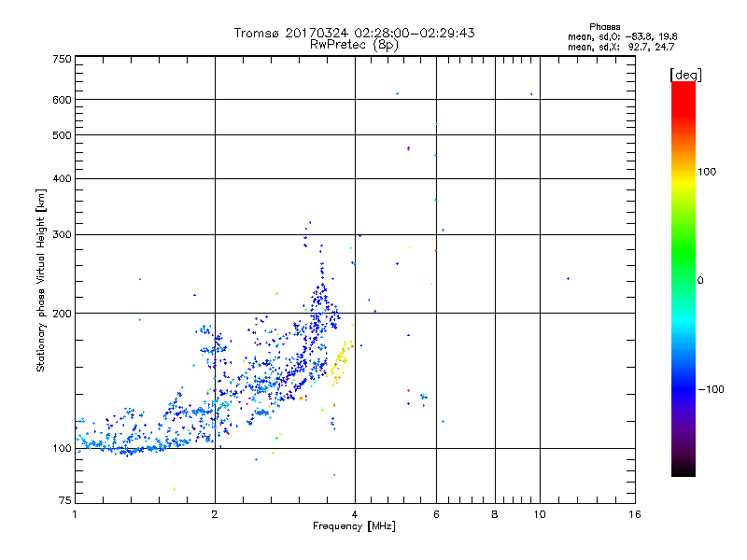Select the 'mean, sd,O: -83.8, 19.8' line
The image size is (747, 560).
[622, 36]
